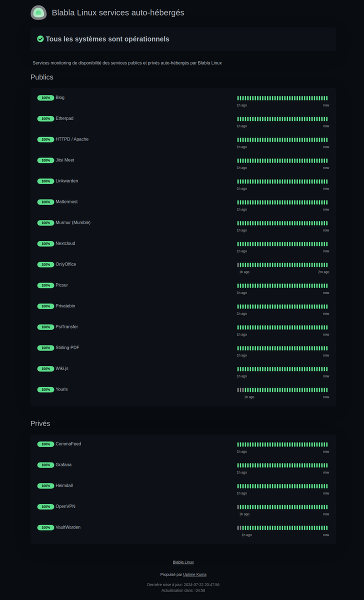Click the Blog heartbeat status bar

point(282,98)
